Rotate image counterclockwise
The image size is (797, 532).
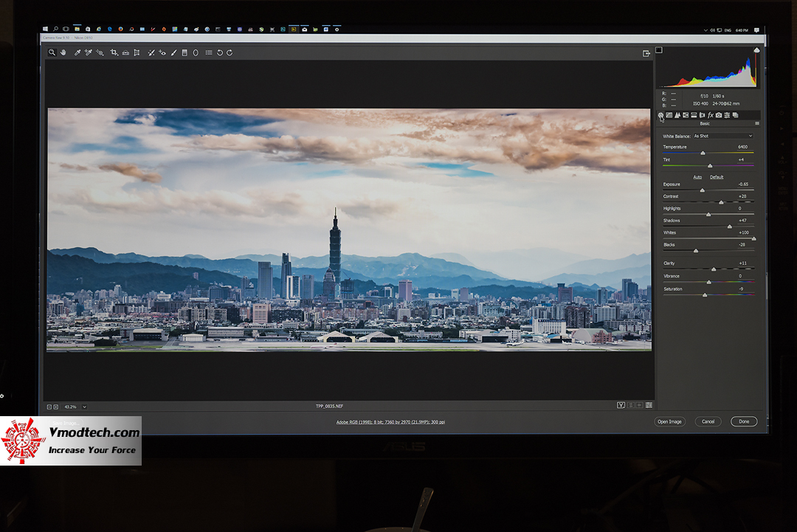click(x=220, y=52)
